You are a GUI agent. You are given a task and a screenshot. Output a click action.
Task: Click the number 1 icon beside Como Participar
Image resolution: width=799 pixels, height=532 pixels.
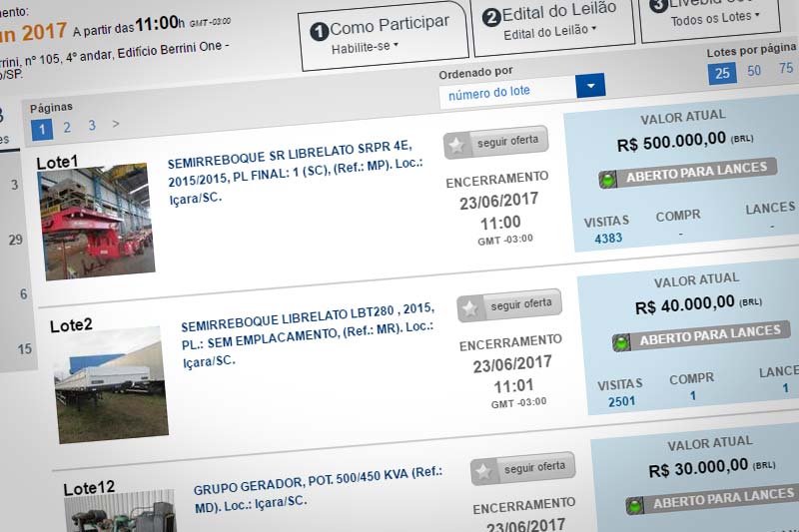pyautogui.click(x=320, y=32)
